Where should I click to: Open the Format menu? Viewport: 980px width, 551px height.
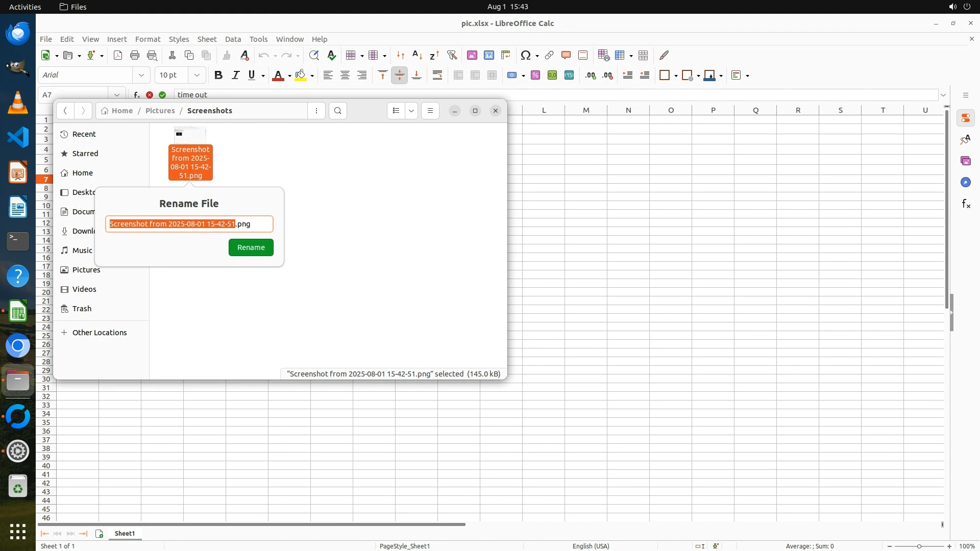(148, 39)
